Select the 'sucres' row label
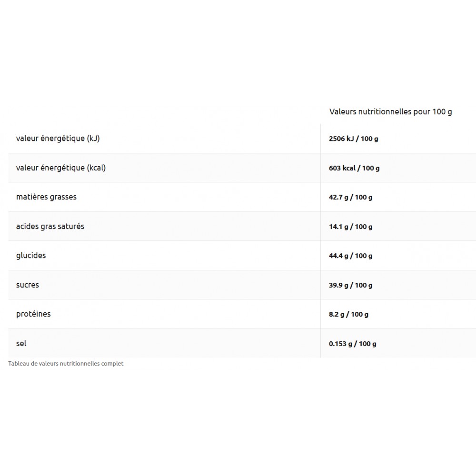The height and width of the screenshot is (476, 476). (x=28, y=285)
